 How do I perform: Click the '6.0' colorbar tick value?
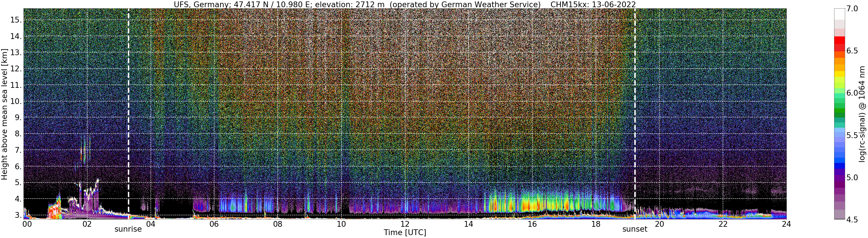tap(852, 93)
